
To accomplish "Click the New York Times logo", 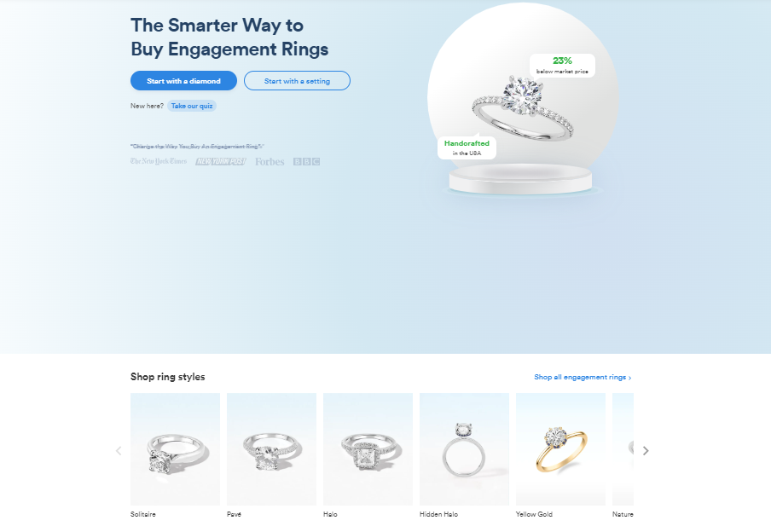I will (x=159, y=161).
